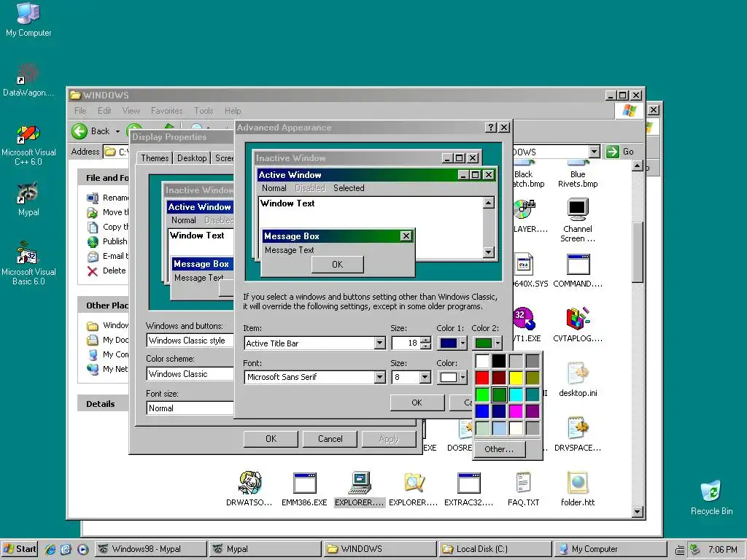Click the help question mark in Advanced Appearance
The width and height of the screenshot is (747, 560).
tap(491, 128)
